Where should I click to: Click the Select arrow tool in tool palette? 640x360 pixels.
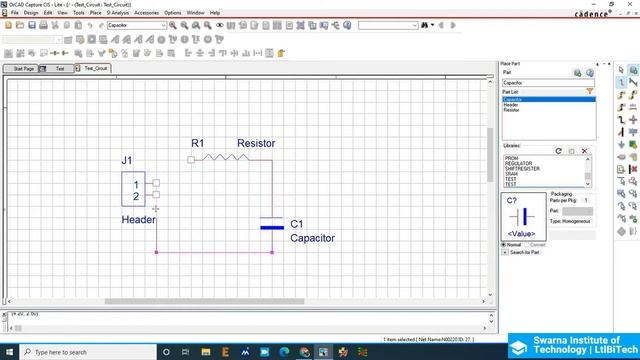tap(621, 70)
